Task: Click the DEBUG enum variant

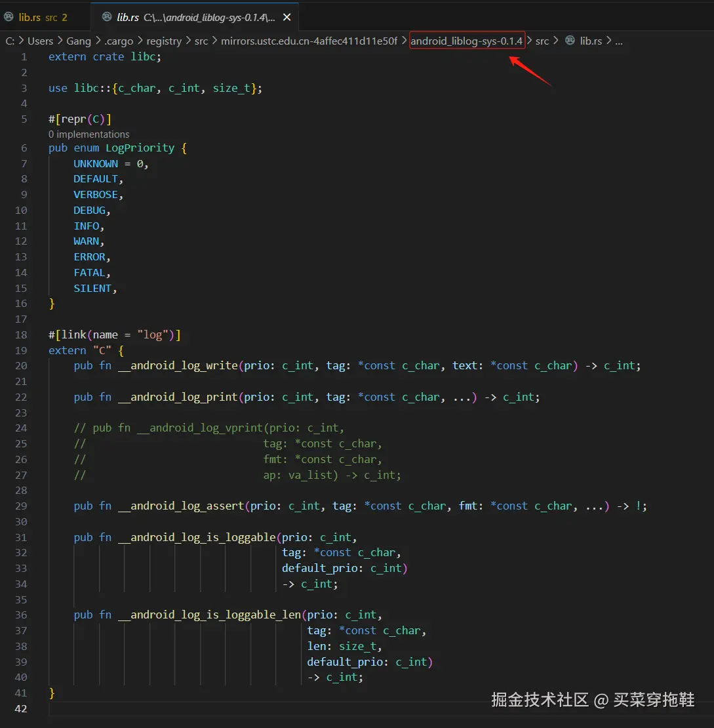Action: (x=89, y=211)
